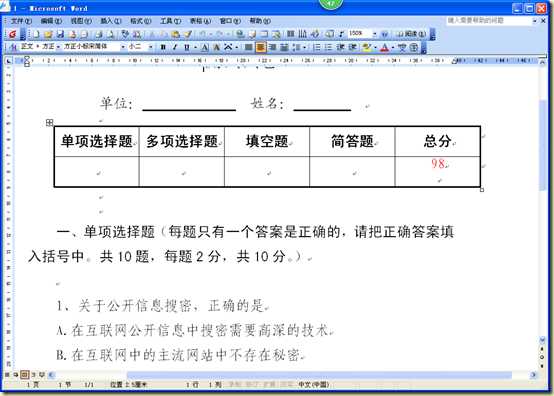Click the help question input box
This screenshot has width=554, height=396.
[x=489, y=20]
